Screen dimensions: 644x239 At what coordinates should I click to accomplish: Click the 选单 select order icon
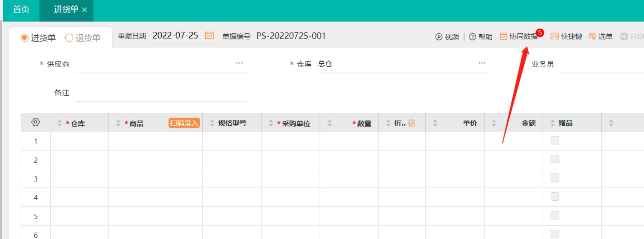(x=592, y=37)
